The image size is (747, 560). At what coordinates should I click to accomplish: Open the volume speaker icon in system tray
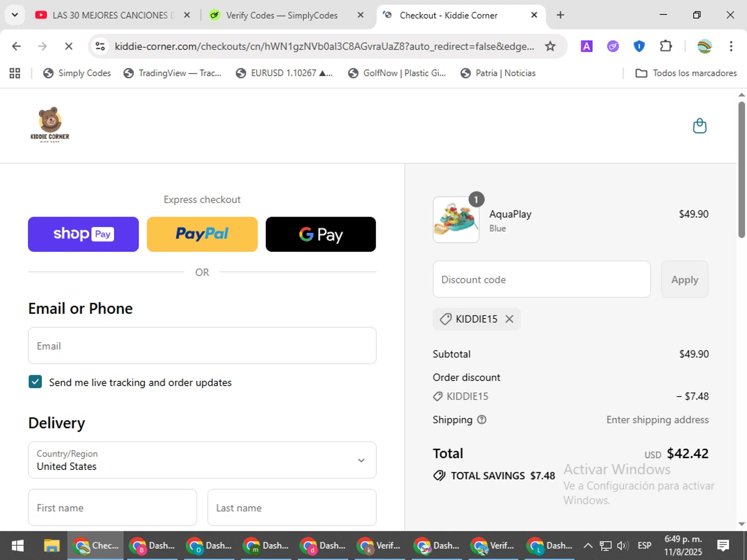pos(622,546)
